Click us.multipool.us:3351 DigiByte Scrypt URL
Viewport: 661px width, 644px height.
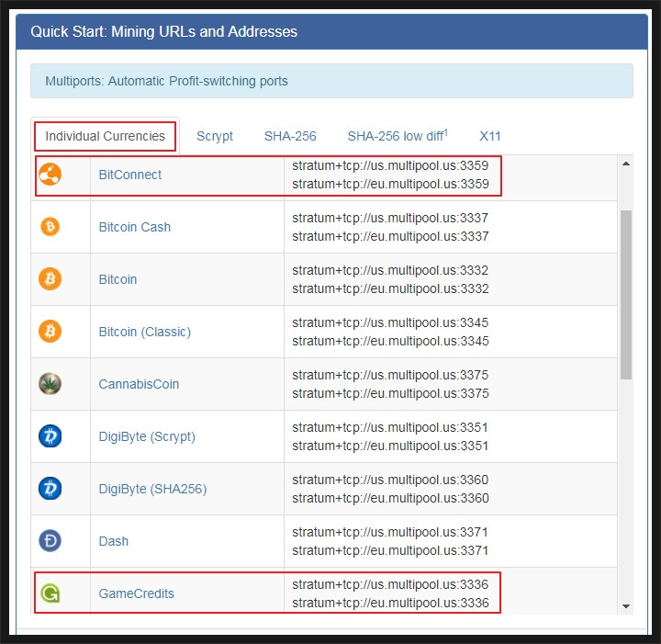(390, 427)
